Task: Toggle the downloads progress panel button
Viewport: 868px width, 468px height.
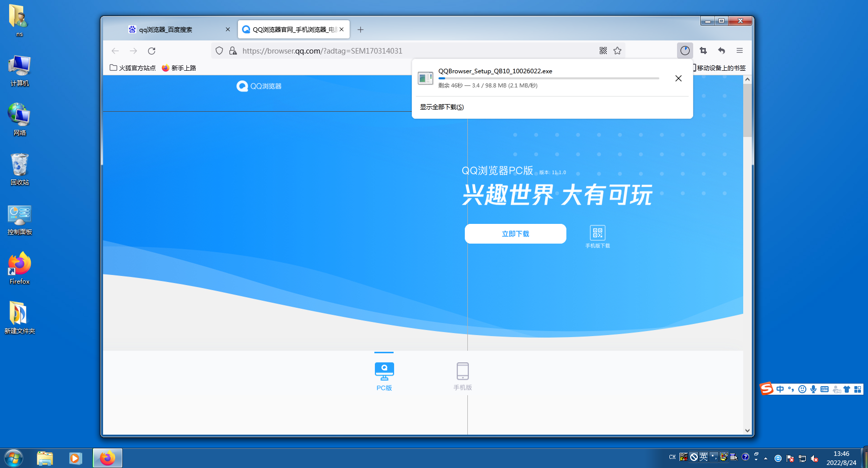Action: pyautogui.click(x=685, y=51)
